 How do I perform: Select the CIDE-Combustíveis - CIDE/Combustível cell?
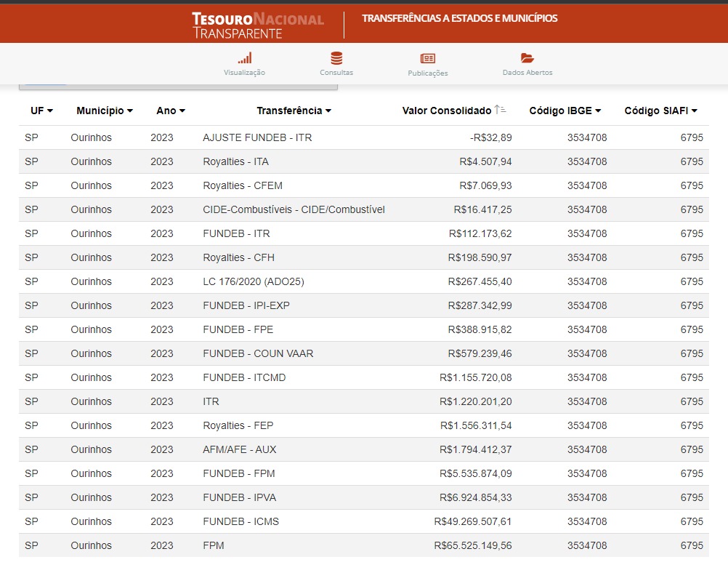click(294, 209)
